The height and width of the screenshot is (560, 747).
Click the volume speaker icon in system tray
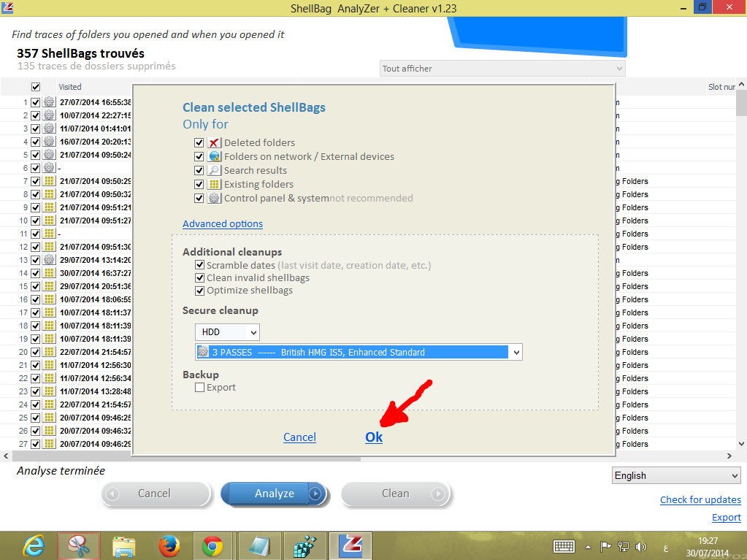(641, 546)
